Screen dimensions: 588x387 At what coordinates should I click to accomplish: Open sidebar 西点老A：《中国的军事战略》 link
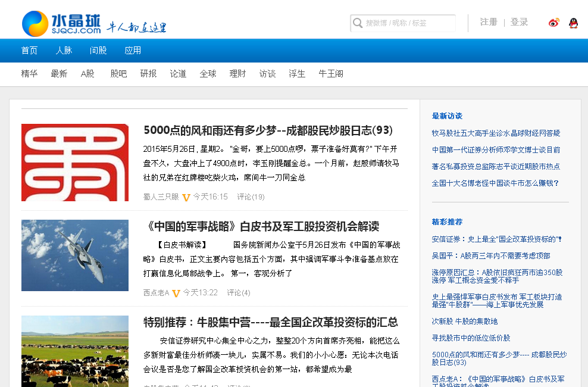[498, 381]
